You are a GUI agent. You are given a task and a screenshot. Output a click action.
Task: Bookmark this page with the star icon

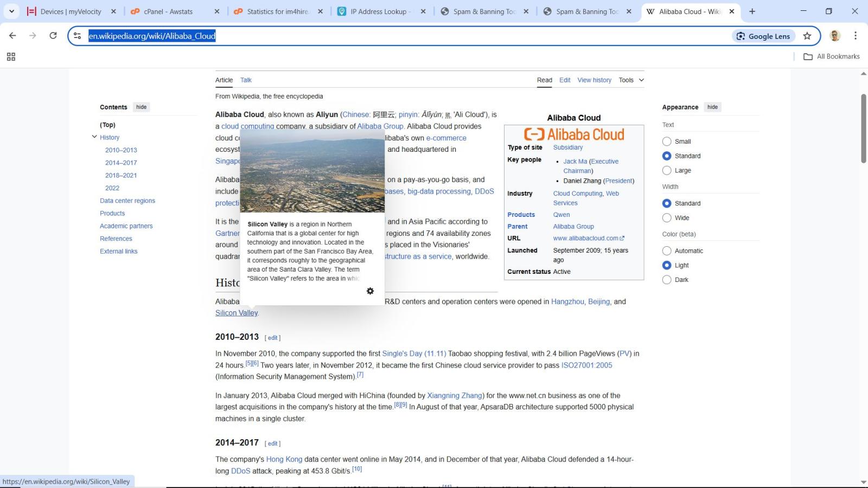(807, 36)
